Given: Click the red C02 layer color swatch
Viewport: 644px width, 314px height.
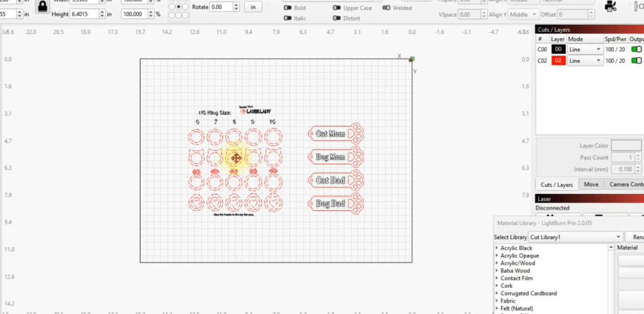Looking at the screenshot, I should pos(559,61).
